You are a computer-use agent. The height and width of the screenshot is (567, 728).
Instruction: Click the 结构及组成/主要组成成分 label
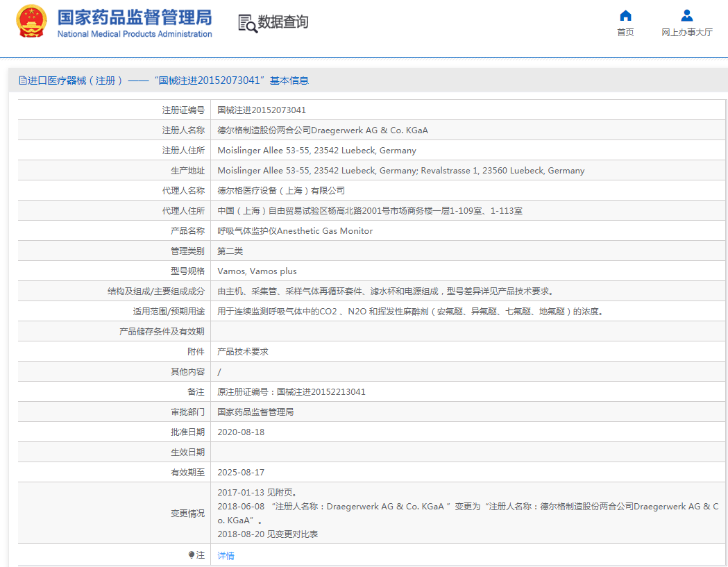[155, 291]
